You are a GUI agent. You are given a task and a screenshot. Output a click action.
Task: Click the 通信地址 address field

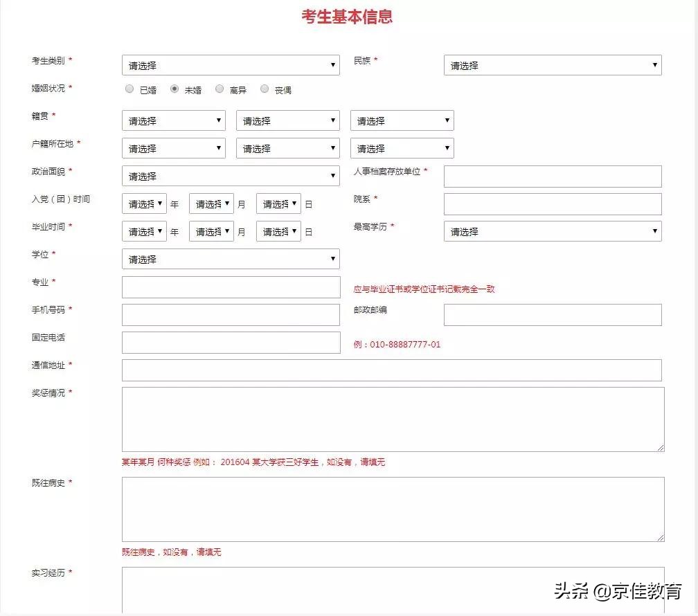coord(393,370)
